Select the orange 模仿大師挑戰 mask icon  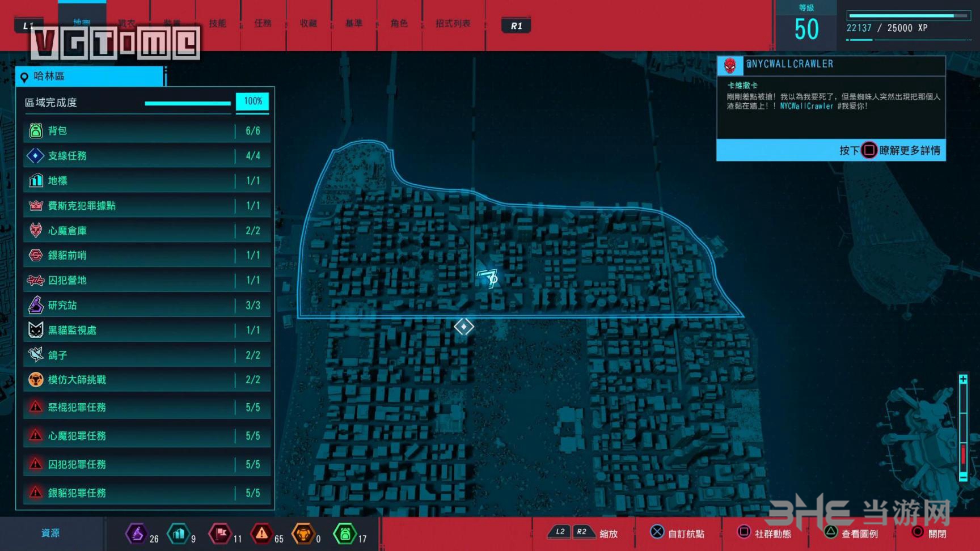point(36,380)
